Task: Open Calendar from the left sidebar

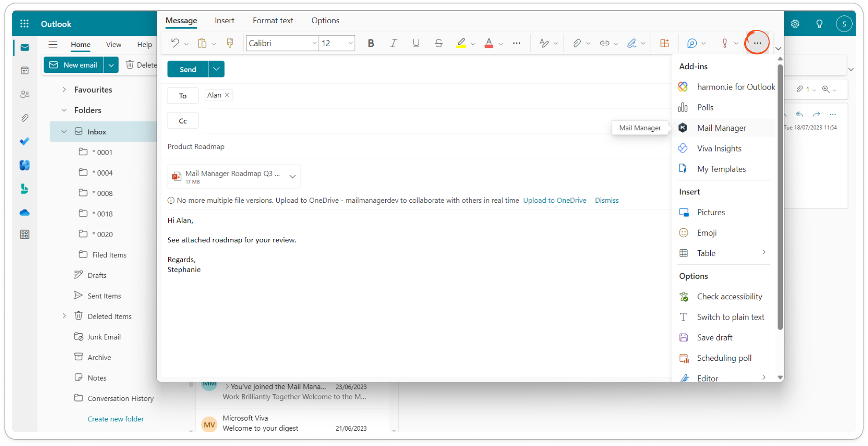Action: pos(25,70)
